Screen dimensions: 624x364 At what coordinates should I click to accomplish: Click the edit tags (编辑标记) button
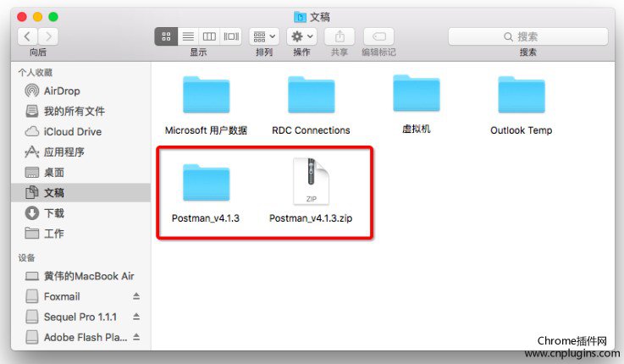point(378,36)
